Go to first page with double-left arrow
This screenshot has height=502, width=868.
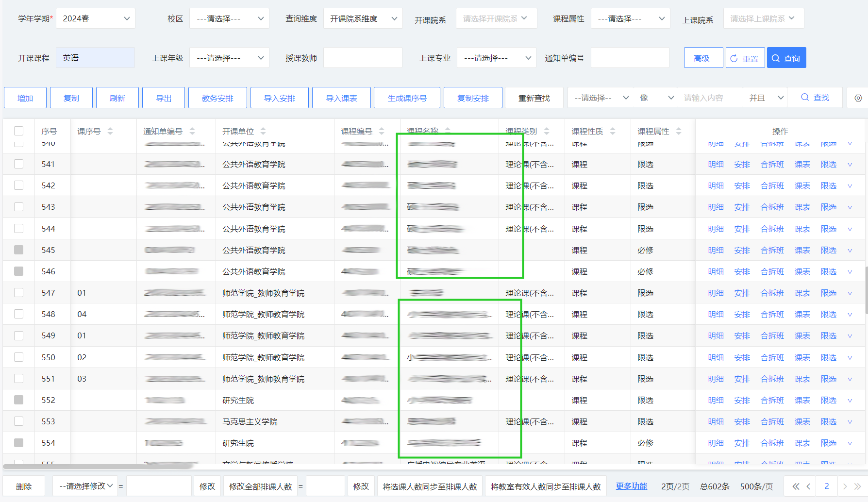795,486
